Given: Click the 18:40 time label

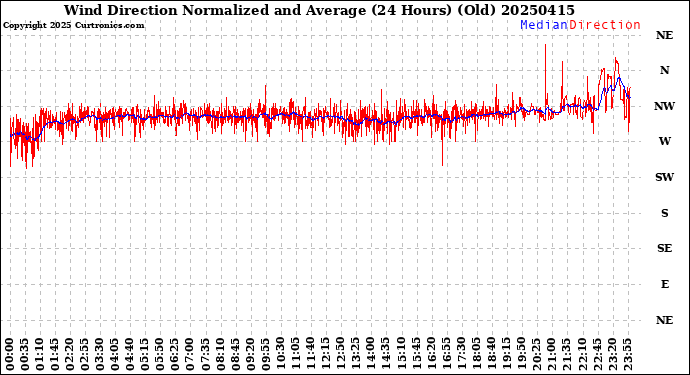Looking at the screenshot, I should point(492,354).
